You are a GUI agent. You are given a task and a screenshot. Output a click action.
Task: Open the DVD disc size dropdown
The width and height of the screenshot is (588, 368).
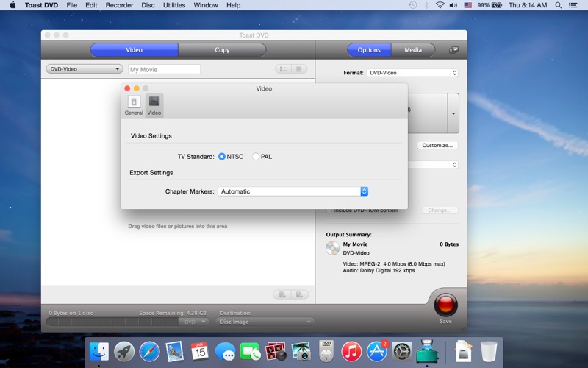click(193, 322)
